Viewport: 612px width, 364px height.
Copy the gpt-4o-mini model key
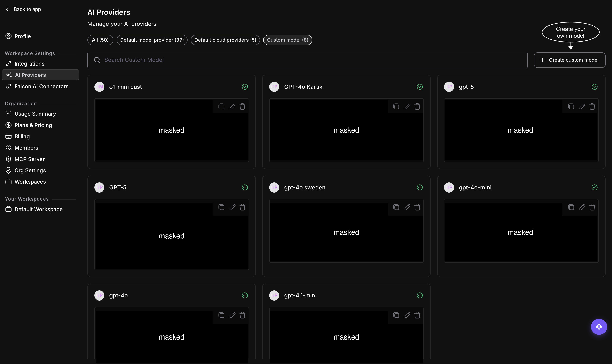(571, 207)
